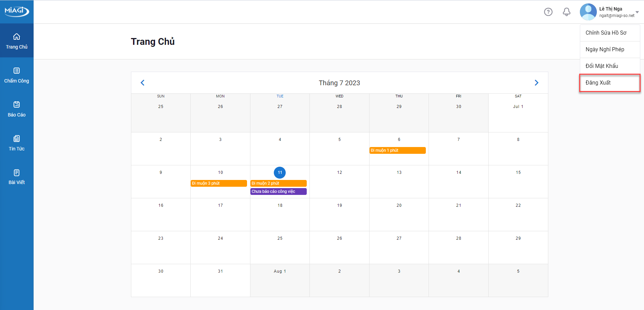
Task: Collapse the user account dropdown arrow
Action: pos(637,12)
